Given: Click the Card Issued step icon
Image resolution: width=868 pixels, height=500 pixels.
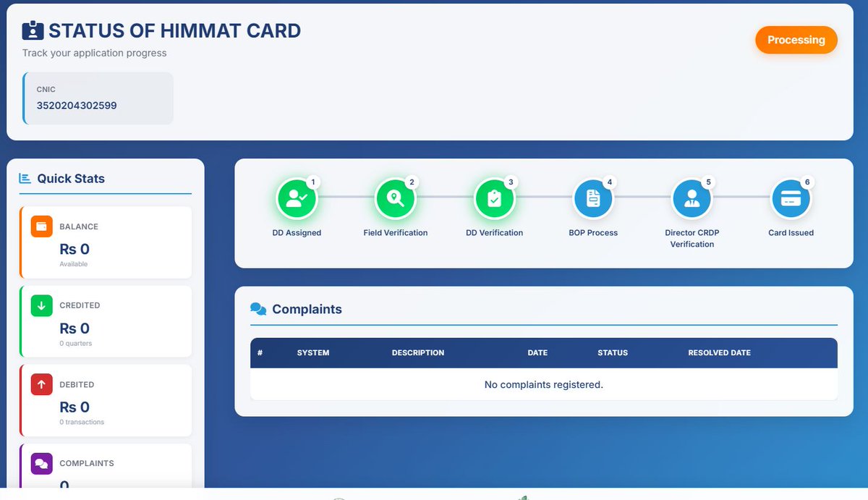Looking at the screenshot, I should tap(791, 198).
